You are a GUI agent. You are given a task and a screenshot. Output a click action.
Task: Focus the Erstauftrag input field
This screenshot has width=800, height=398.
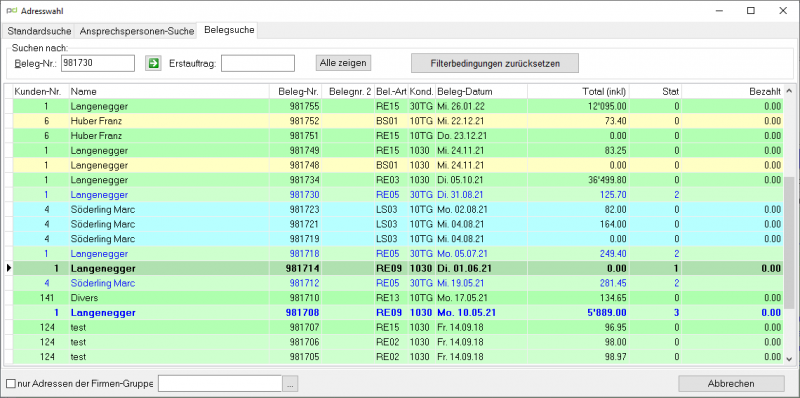[258, 63]
